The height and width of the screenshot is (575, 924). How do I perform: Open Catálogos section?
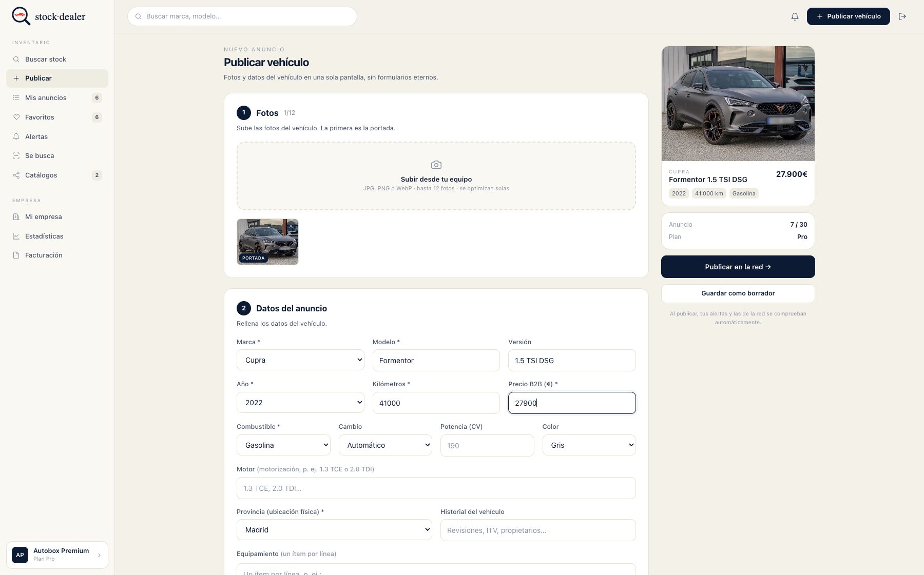(x=57, y=175)
